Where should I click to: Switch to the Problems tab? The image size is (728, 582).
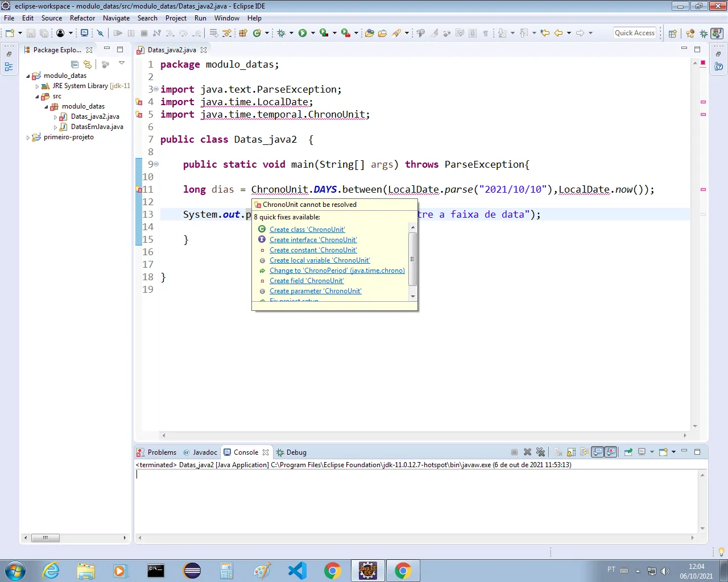162,452
